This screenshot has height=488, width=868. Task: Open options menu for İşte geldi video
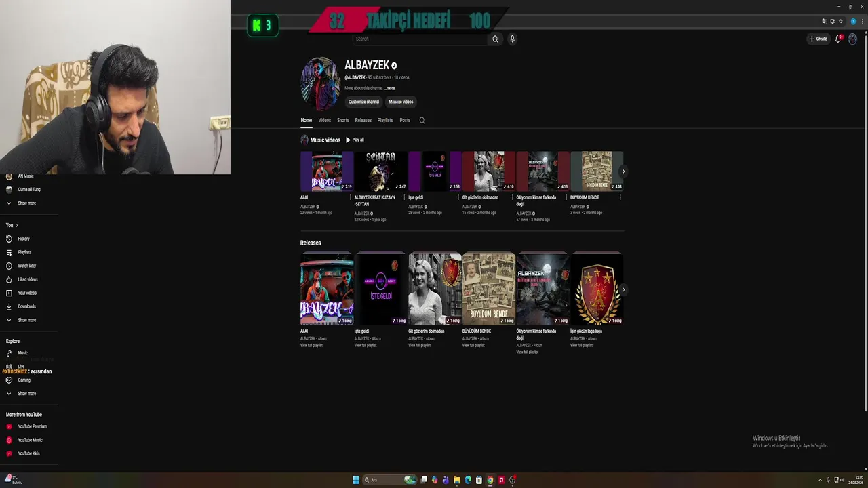[x=458, y=197]
